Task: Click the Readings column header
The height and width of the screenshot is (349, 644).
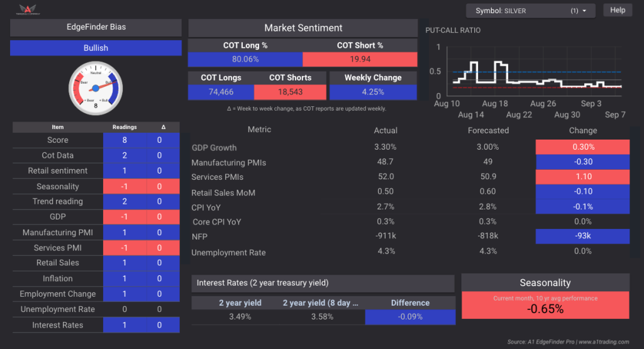Action: pos(125,127)
